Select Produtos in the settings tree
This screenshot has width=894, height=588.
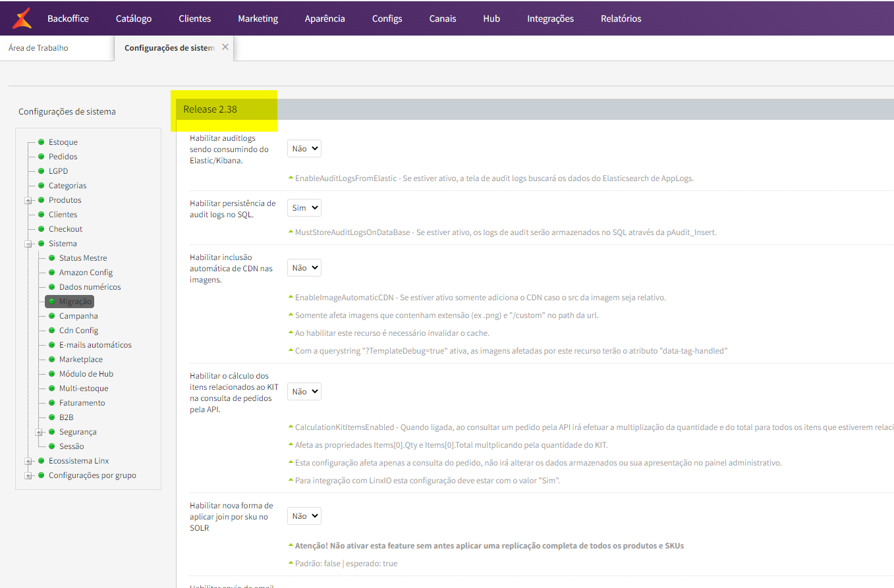pyautogui.click(x=65, y=200)
